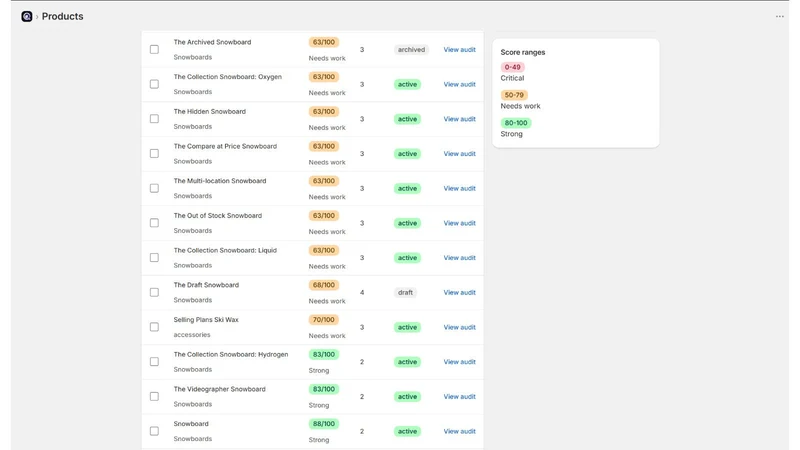The width and height of the screenshot is (800, 450).
Task: Tick the checkbox for The Hidden Snowboard
Action: (x=154, y=119)
